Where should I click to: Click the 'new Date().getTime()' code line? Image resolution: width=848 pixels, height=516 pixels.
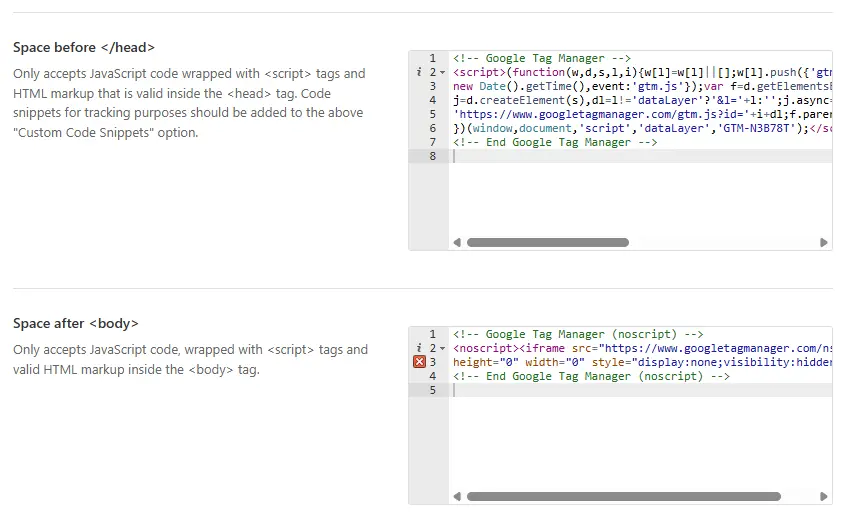[642, 86]
